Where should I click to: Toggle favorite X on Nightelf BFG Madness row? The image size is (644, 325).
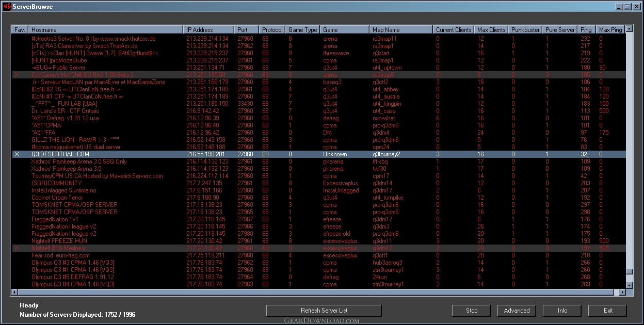[17, 248]
